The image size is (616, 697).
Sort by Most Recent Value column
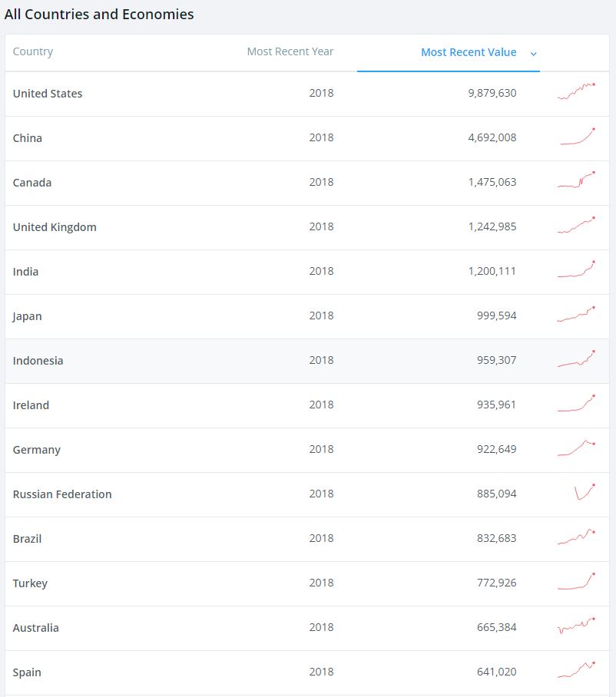(x=469, y=52)
